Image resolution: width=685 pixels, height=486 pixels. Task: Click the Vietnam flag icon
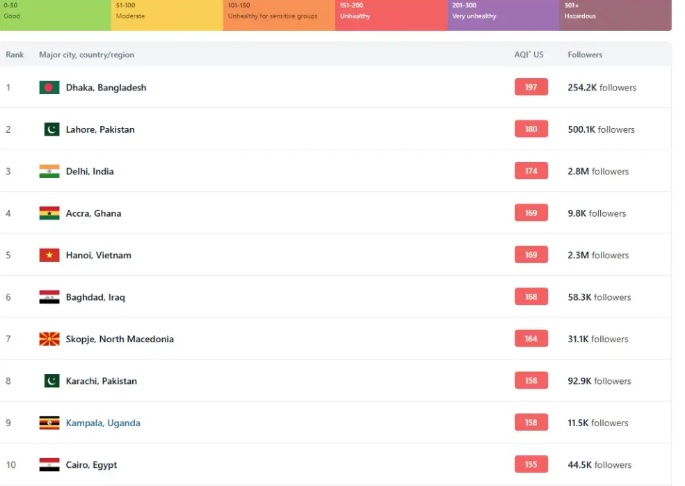49,256
